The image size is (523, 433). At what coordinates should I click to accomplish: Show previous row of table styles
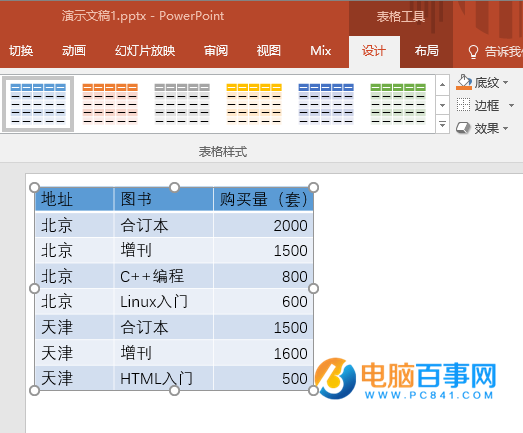click(442, 85)
